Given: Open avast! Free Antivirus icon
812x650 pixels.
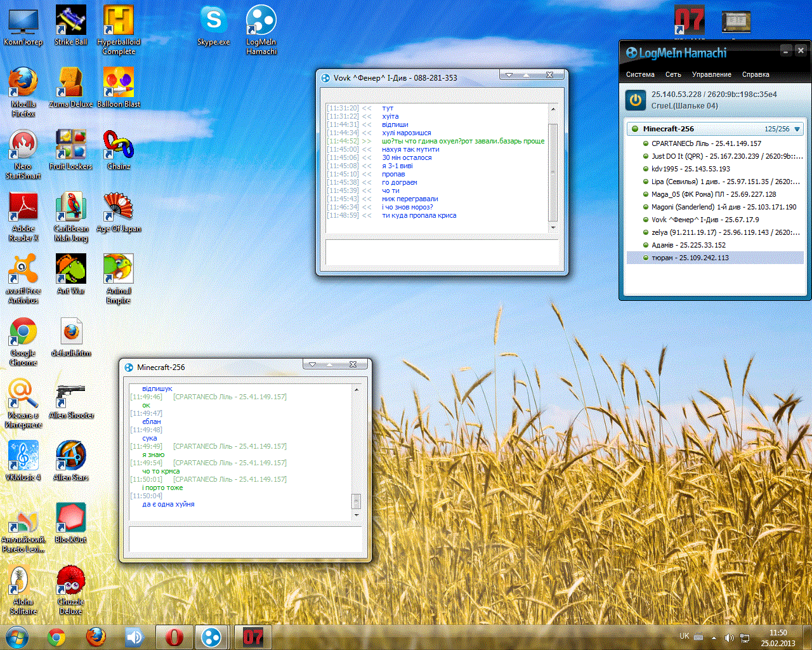Looking at the screenshot, I should click(x=23, y=279).
